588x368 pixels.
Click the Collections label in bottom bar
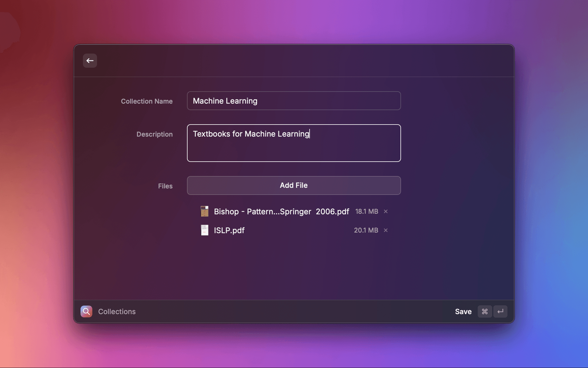pos(117,311)
